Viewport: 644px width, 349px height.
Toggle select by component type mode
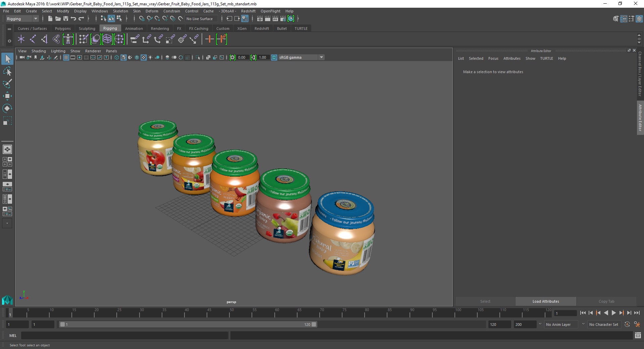[x=119, y=19]
